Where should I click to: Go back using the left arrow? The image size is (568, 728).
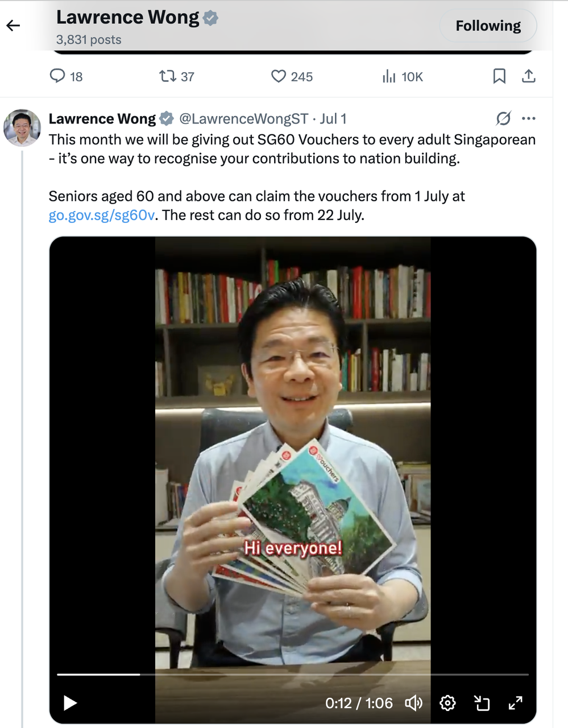(13, 25)
